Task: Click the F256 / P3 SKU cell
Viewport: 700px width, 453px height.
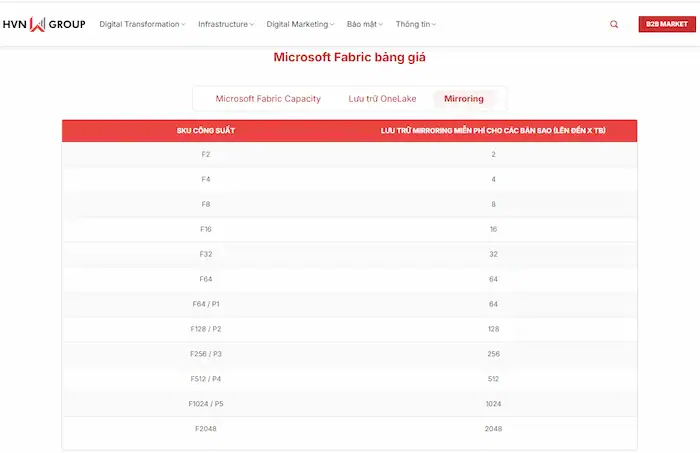Action: point(206,353)
